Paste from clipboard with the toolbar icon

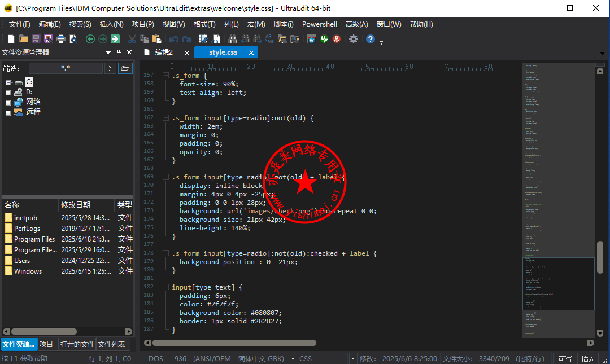pyautogui.click(x=157, y=39)
